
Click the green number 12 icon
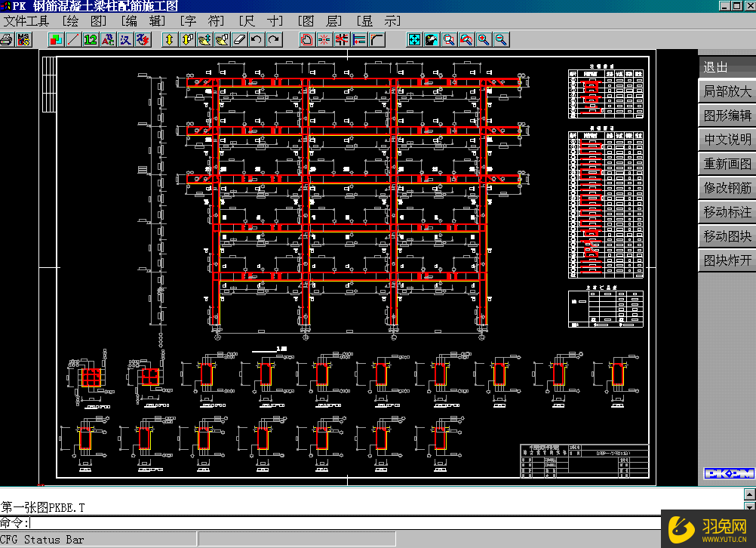tap(91, 39)
